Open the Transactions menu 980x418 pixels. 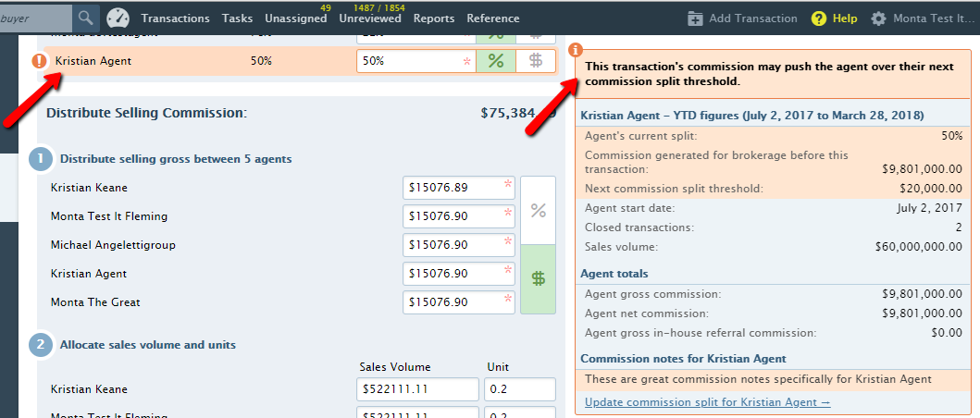click(x=175, y=18)
